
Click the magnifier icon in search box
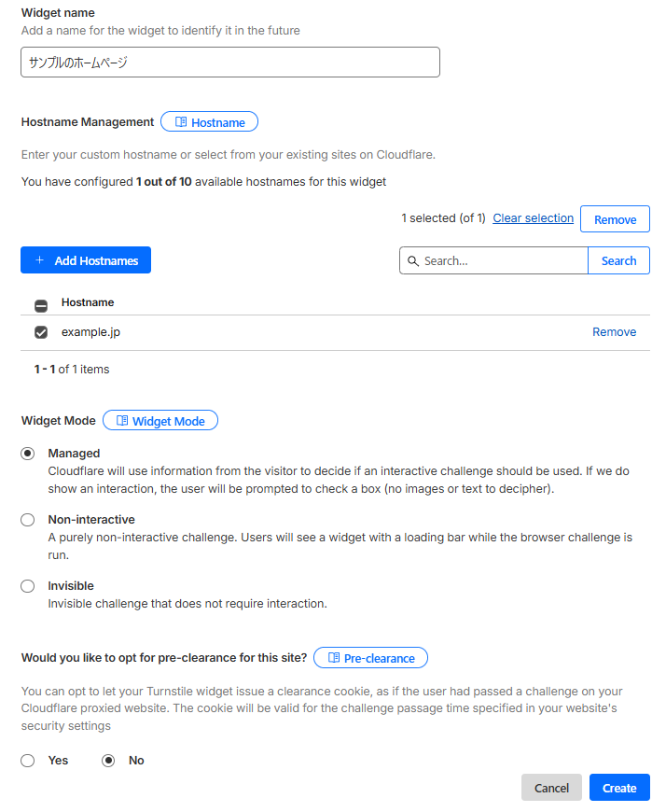(x=413, y=261)
